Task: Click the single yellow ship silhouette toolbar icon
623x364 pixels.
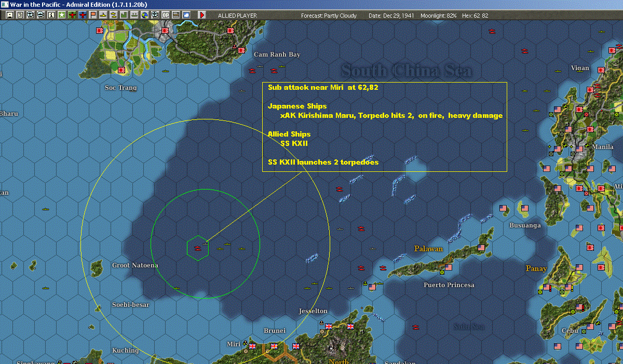Action: [103, 15]
